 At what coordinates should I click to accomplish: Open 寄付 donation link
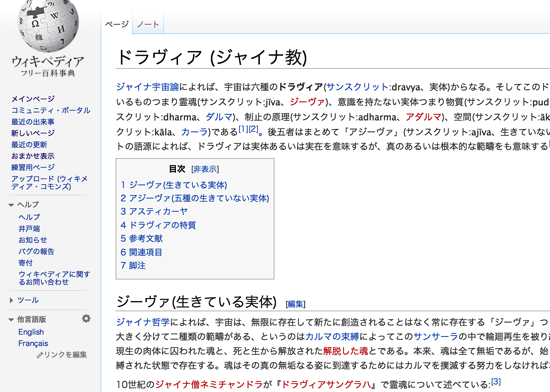tap(26, 263)
